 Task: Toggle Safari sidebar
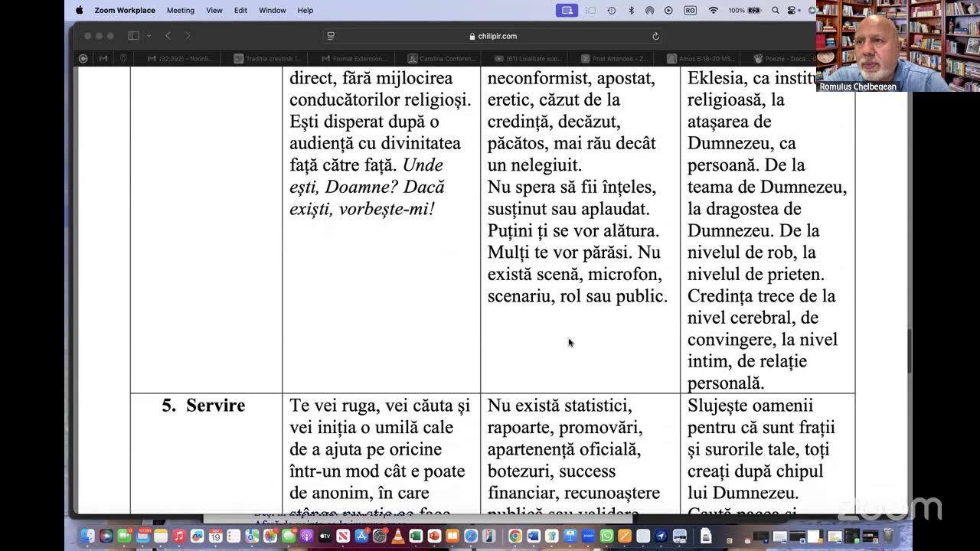click(x=133, y=36)
